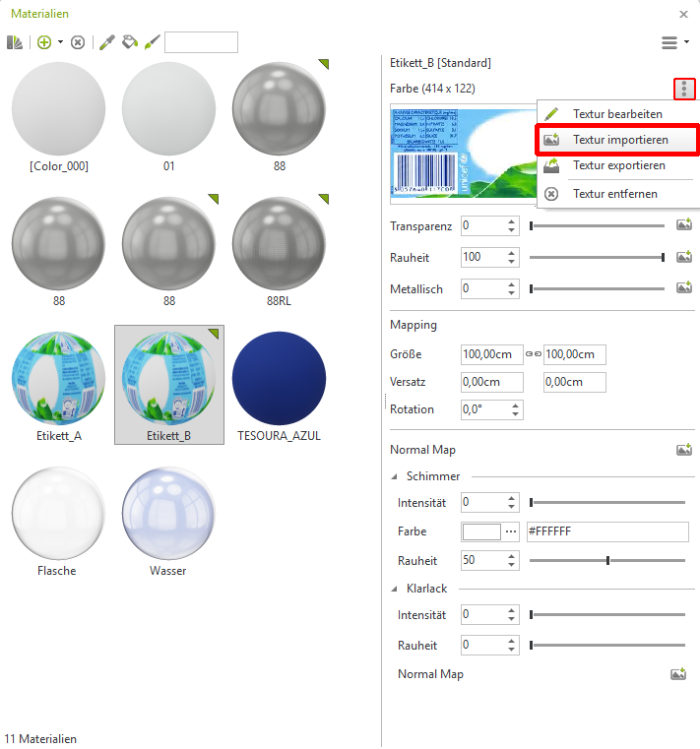Click the three-dot texture options button
The height and width of the screenshot is (749, 700).
684,90
